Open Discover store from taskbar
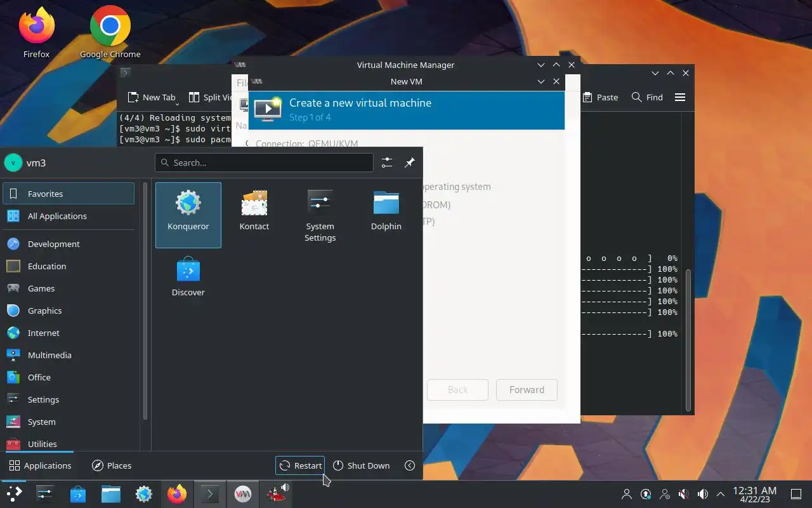Screen dimensions: 812x508 [78, 493]
